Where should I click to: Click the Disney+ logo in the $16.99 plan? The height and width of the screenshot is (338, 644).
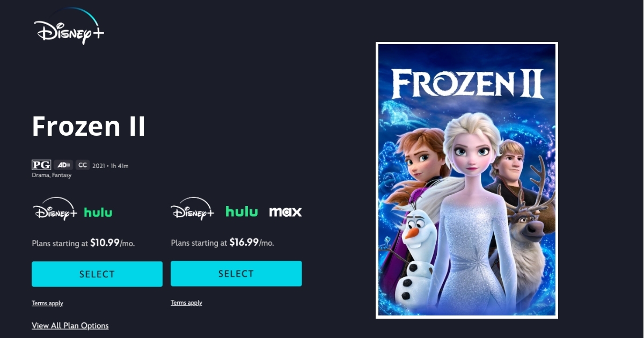[193, 209]
